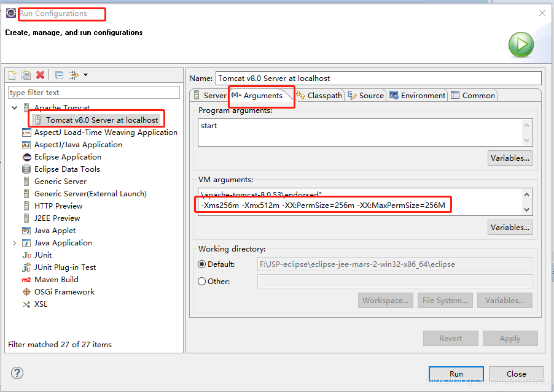The image size is (554, 392).
Task: Click the green Run launch icon
Action: point(521,45)
